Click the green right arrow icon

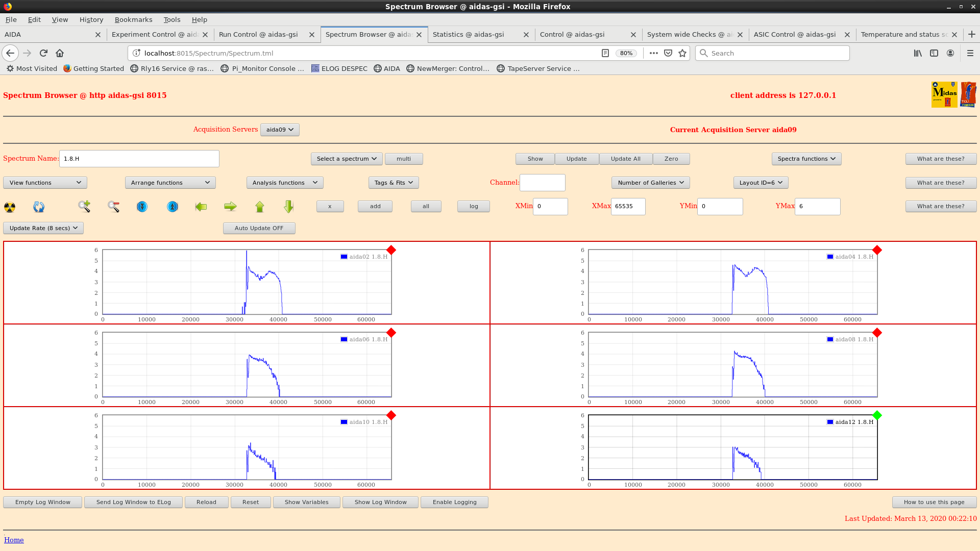[230, 207]
